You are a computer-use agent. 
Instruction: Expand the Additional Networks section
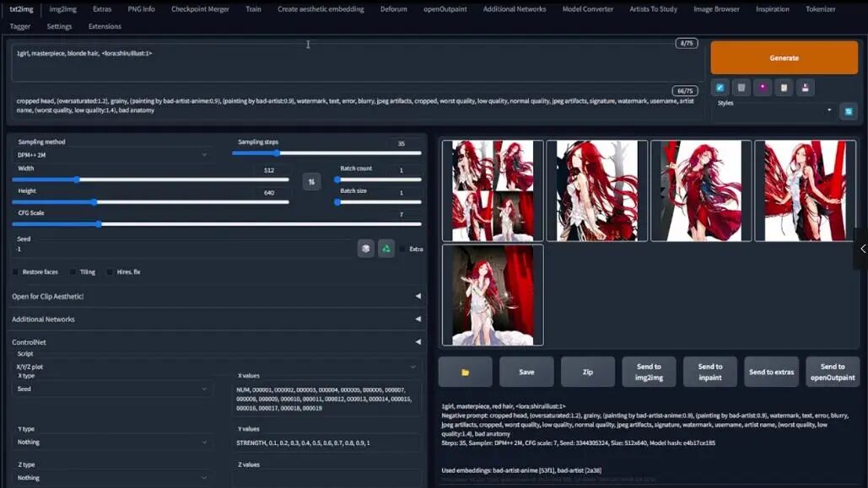coord(216,319)
